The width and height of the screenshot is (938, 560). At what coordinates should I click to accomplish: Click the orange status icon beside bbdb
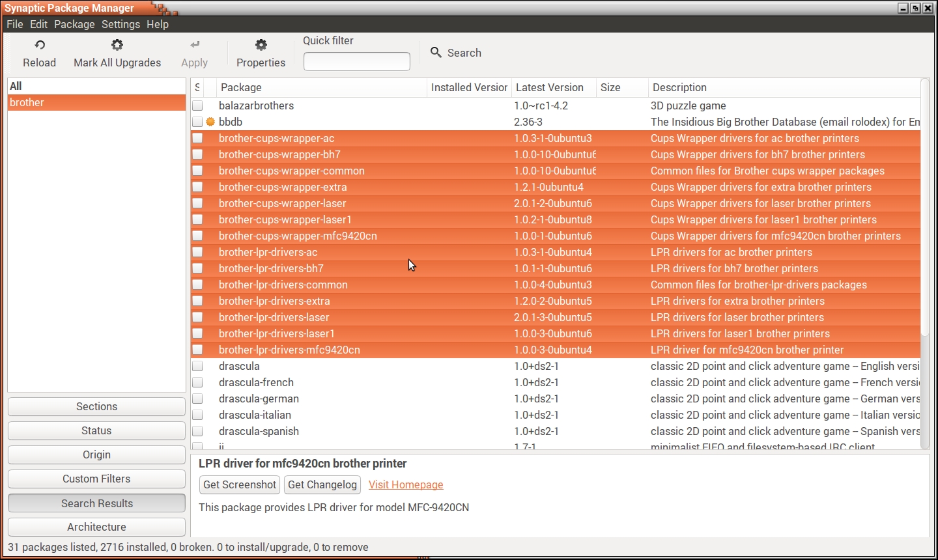(x=210, y=122)
